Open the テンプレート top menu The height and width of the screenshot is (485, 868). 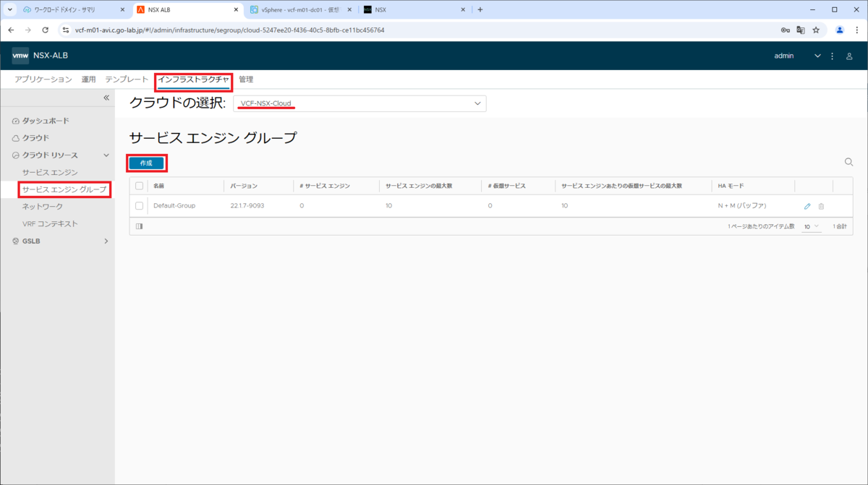(x=127, y=80)
